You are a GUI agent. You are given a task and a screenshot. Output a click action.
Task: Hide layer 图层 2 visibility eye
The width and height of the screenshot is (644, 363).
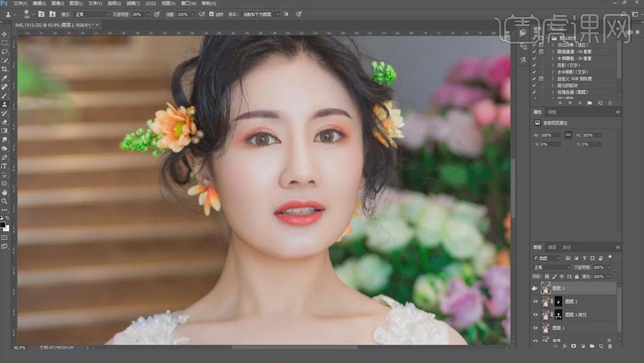tap(535, 301)
